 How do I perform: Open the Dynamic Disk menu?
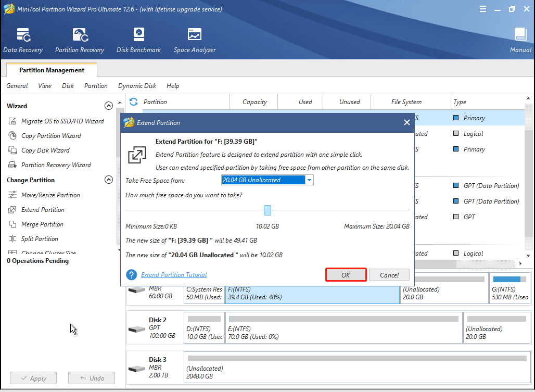pos(137,86)
